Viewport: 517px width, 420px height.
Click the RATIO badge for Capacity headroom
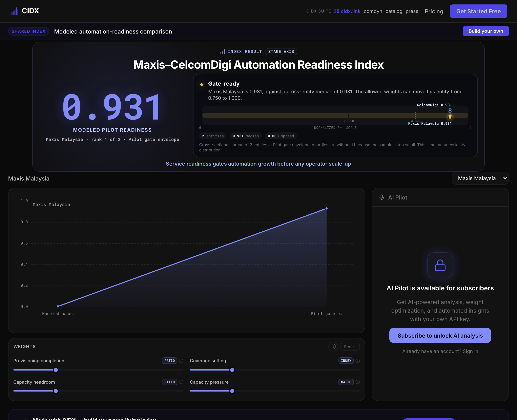tap(169, 382)
